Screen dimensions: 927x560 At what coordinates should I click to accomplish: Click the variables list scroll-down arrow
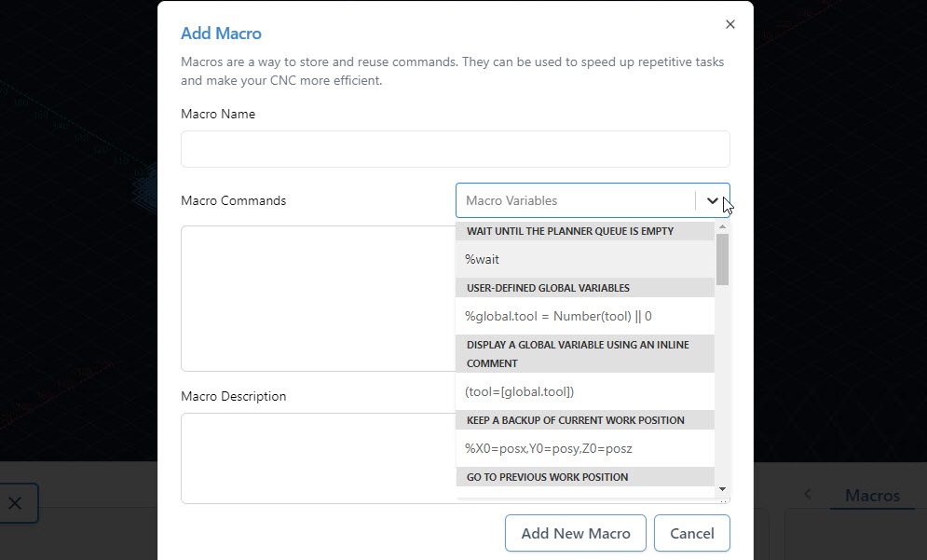[722, 489]
